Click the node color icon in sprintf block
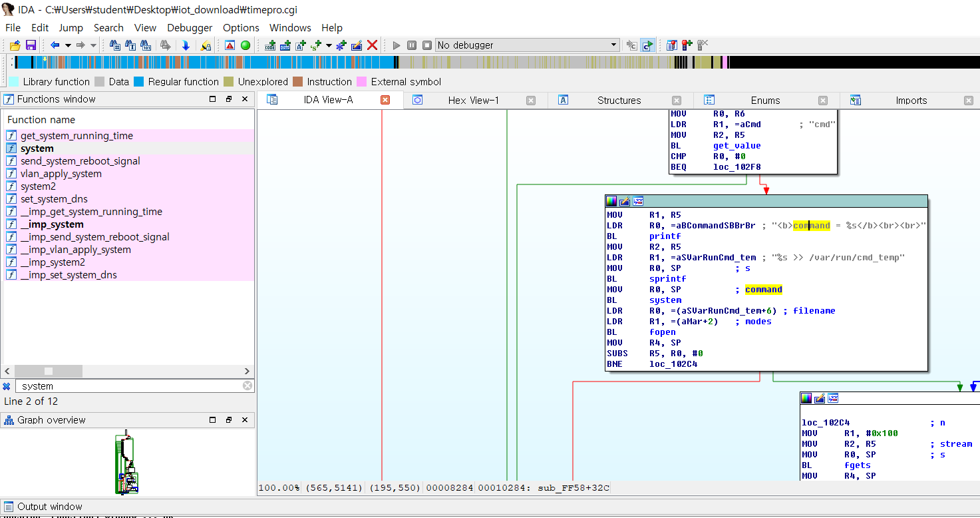Screen dimensions: 980x518 point(611,201)
